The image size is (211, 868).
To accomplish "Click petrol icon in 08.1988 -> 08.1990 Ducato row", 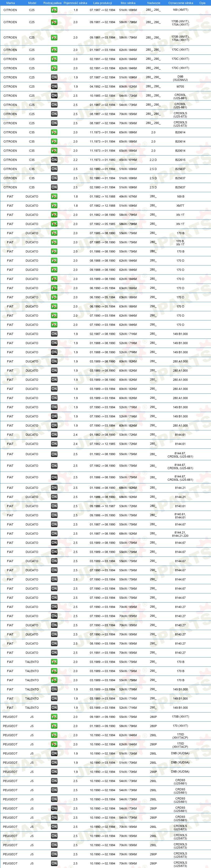I will coord(54,261).
